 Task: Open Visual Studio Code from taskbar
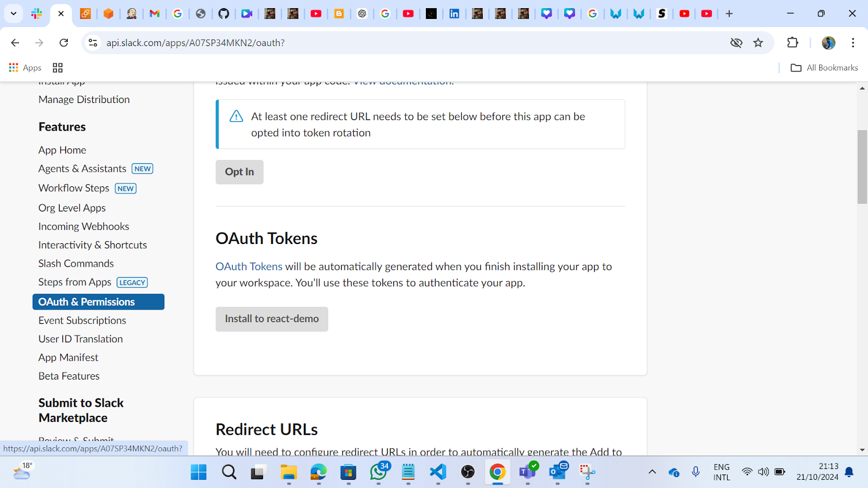click(438, 472)
